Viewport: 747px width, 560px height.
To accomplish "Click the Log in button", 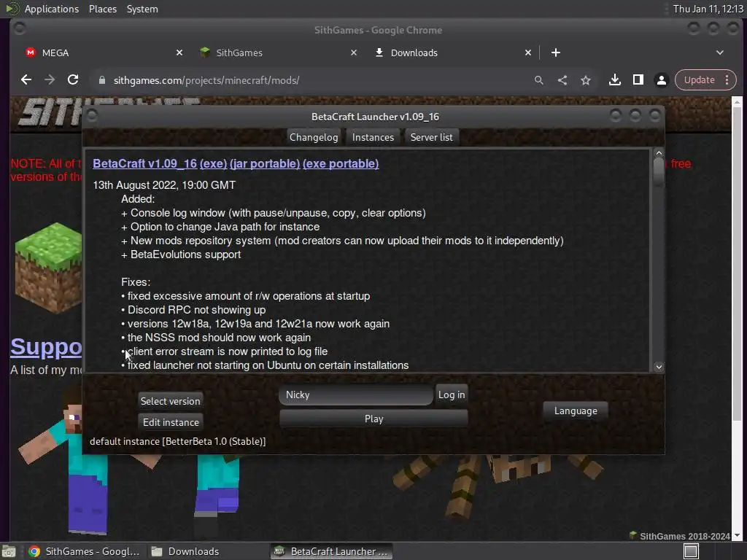I will coord(451,394).
